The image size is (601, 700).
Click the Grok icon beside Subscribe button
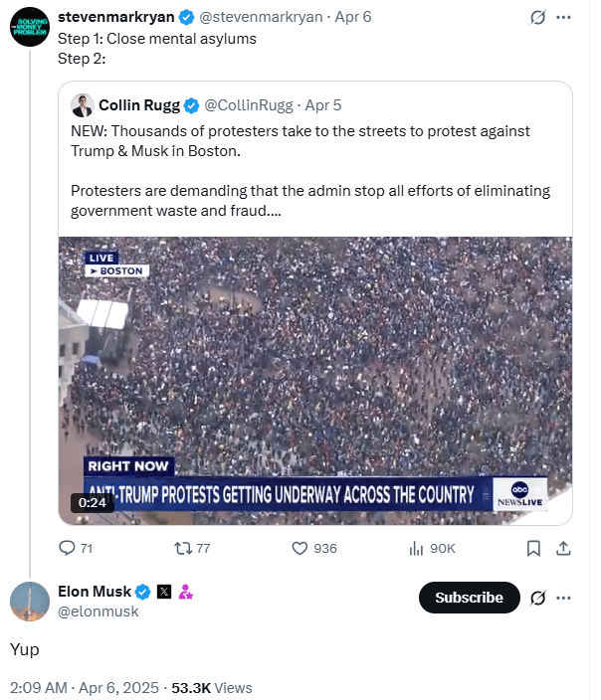tap(538, 598)
